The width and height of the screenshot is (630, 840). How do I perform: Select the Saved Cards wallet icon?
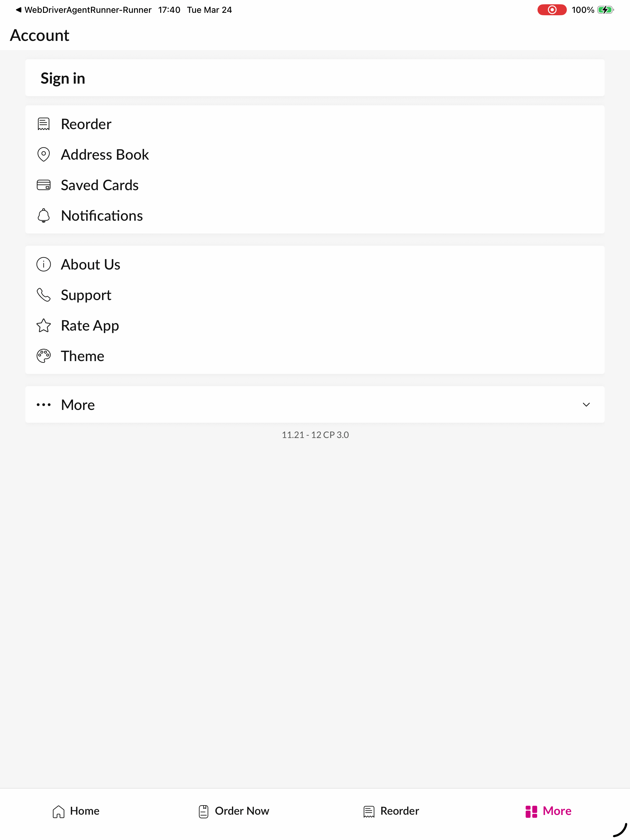coord(44,185)
